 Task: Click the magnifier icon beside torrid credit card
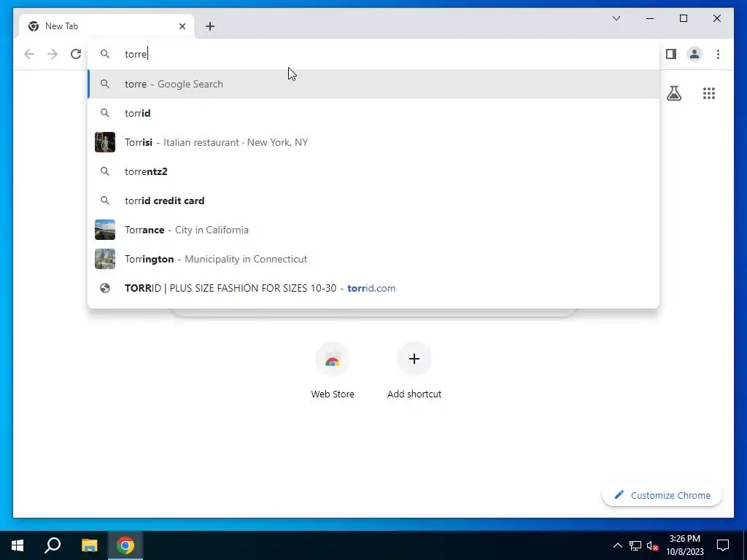click(x=105, y=201)
